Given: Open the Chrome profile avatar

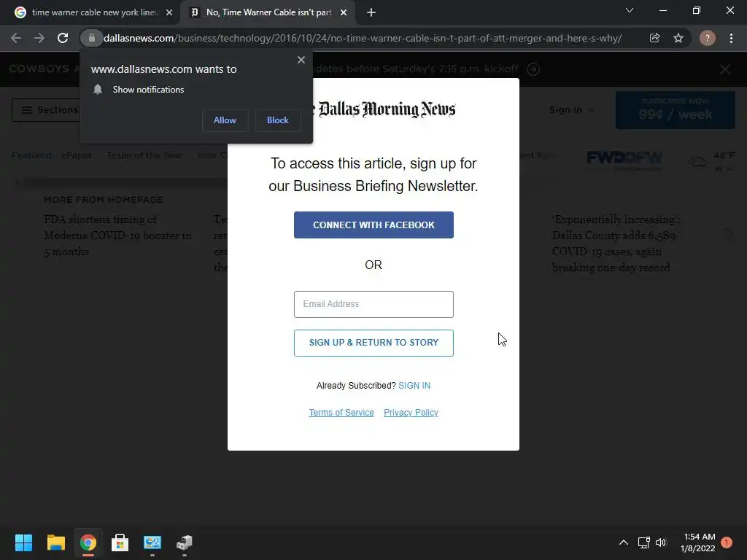Looking at the screenshot, I should pyautogui.click(x=708, y=38).
